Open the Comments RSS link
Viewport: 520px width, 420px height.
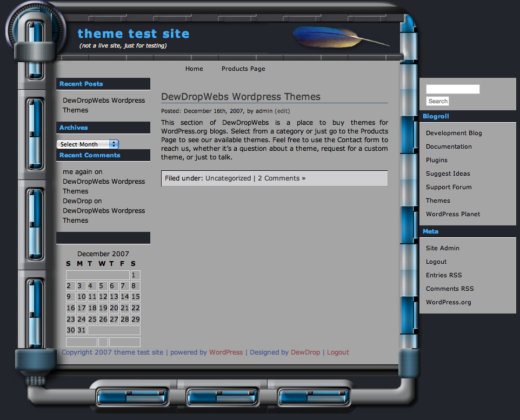(x=449, y=289)
